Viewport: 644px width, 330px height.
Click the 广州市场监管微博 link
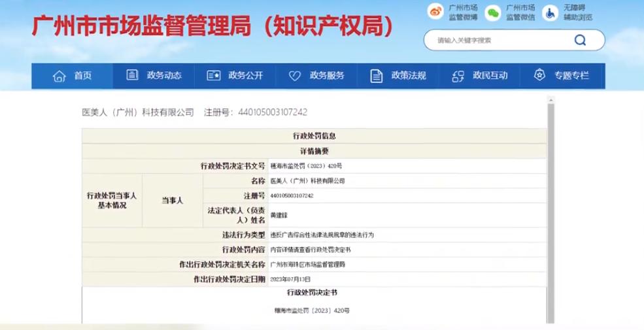[463, 12]
